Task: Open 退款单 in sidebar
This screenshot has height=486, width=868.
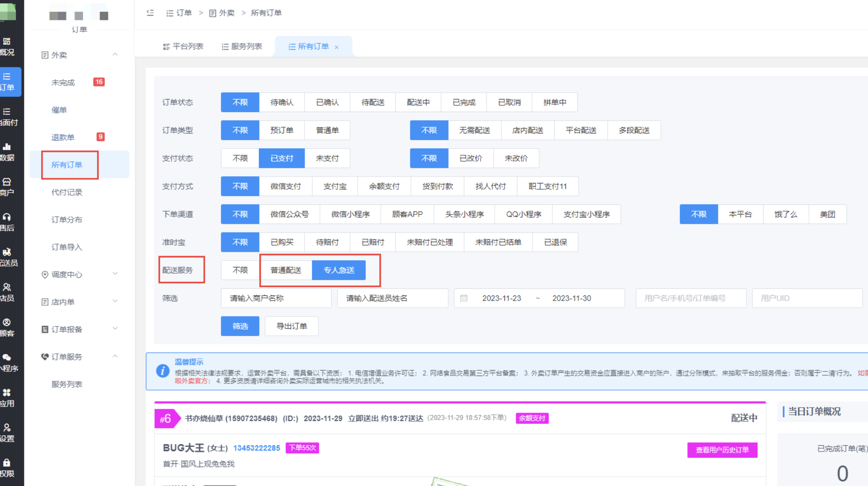Action: pyautogui.click(x=63, y=137)
